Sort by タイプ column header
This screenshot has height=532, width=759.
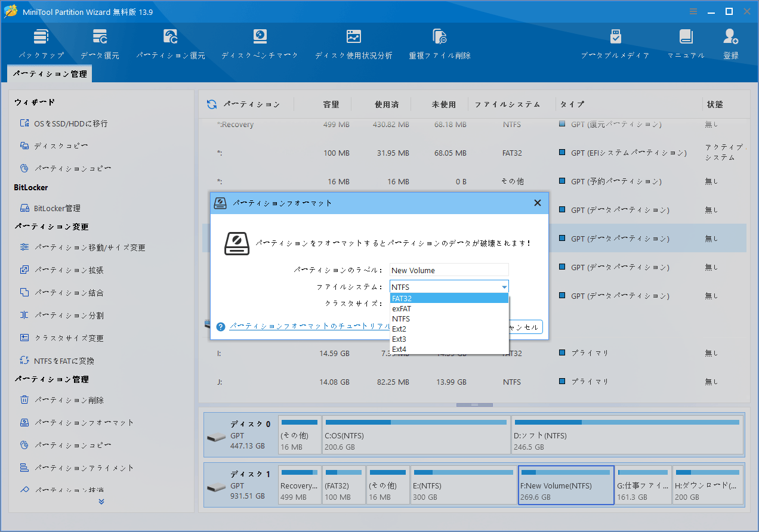[572, 104]
